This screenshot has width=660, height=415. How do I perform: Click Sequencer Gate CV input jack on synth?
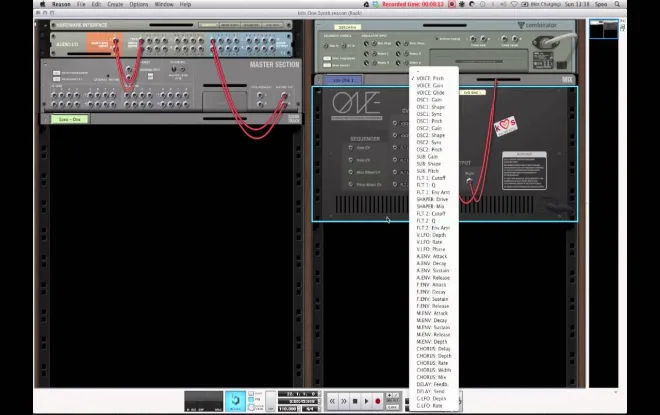[x=351, y=148]
